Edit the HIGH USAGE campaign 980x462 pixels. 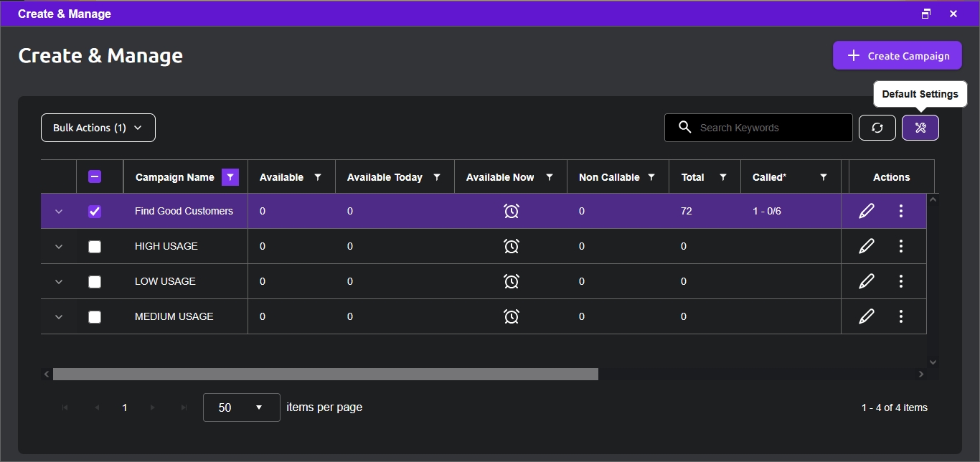pos(867,246)
